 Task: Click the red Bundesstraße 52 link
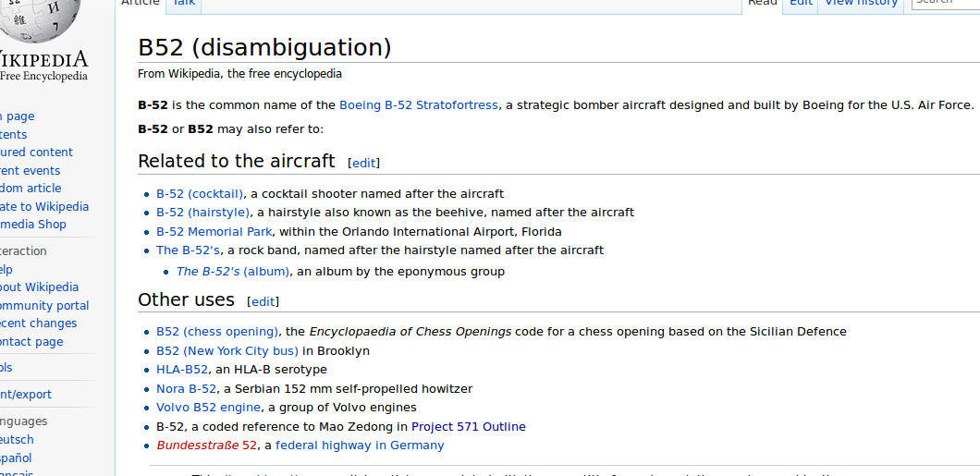pos(206,445)
